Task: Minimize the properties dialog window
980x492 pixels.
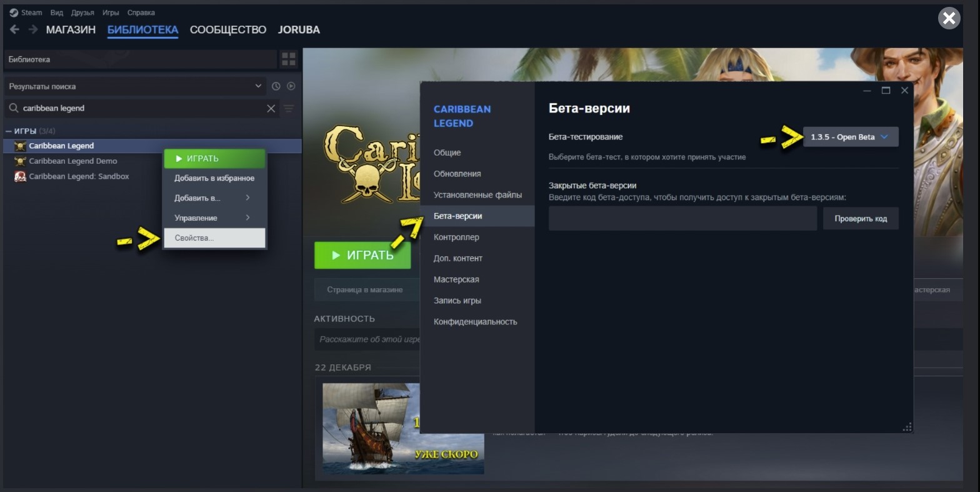Action: pyautogui.click(x=867, y=91)
